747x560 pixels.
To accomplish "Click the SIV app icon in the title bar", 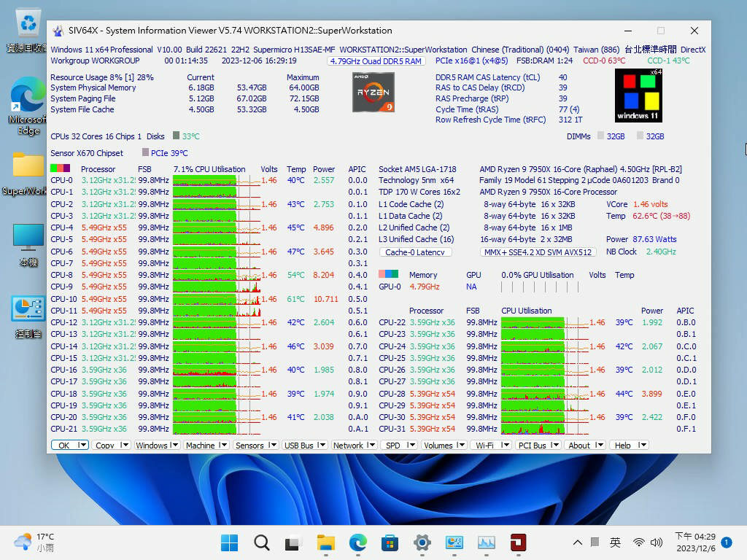I will tap(58, 31).
